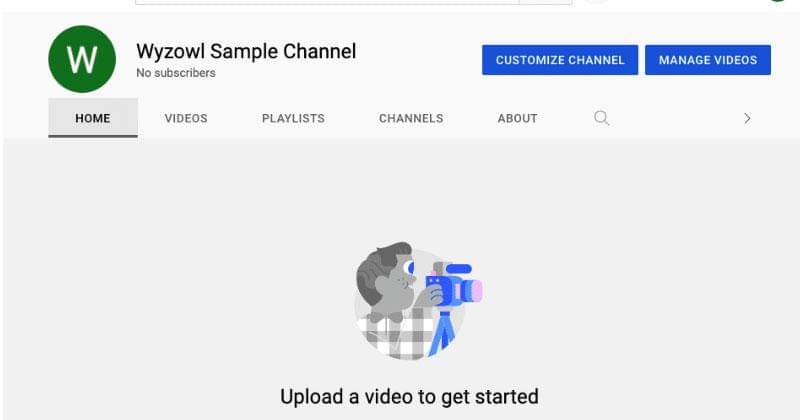Click the Wyzowl Sample Channel name
The image size is (800, 420).
click(x=246, y=51)
